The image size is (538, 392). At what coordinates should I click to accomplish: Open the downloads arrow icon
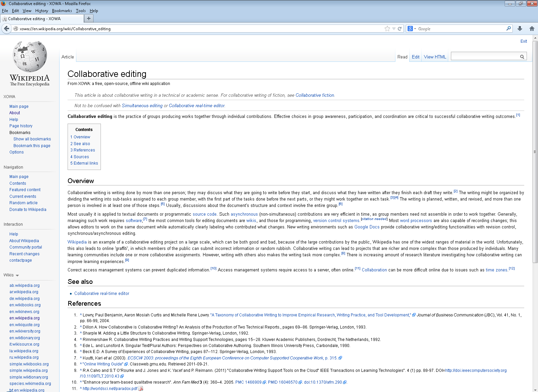pos(520,29)
